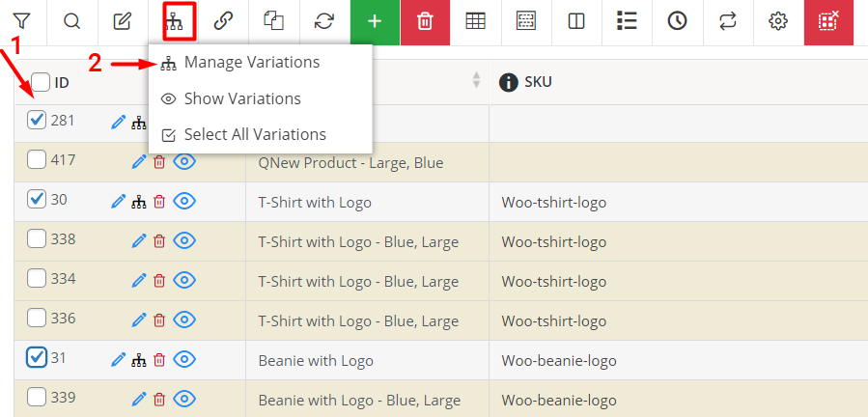Open the search magnifier tool

tap(71, 21)
